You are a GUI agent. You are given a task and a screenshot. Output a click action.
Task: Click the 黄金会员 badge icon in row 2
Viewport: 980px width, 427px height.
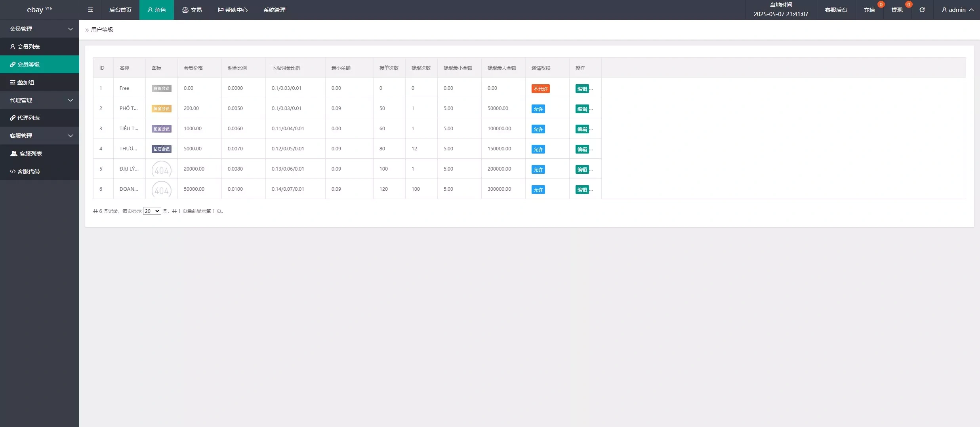162,109
